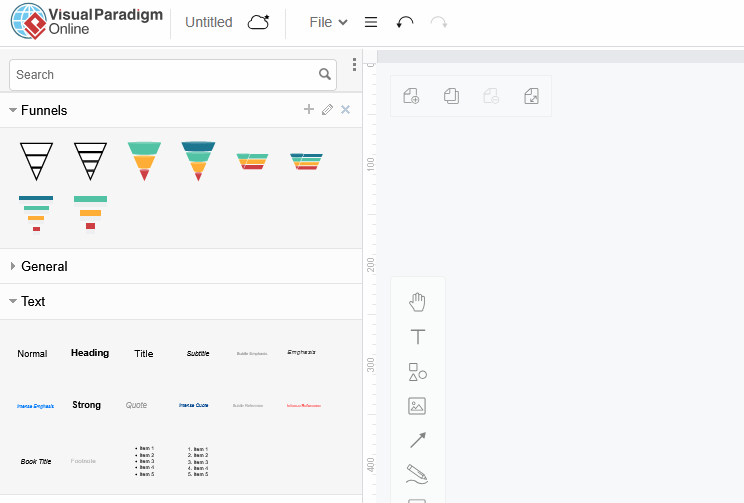The image size is (744, 503).
Task: Choose the Intense Quote text style
Action: [x=194, y=405]
